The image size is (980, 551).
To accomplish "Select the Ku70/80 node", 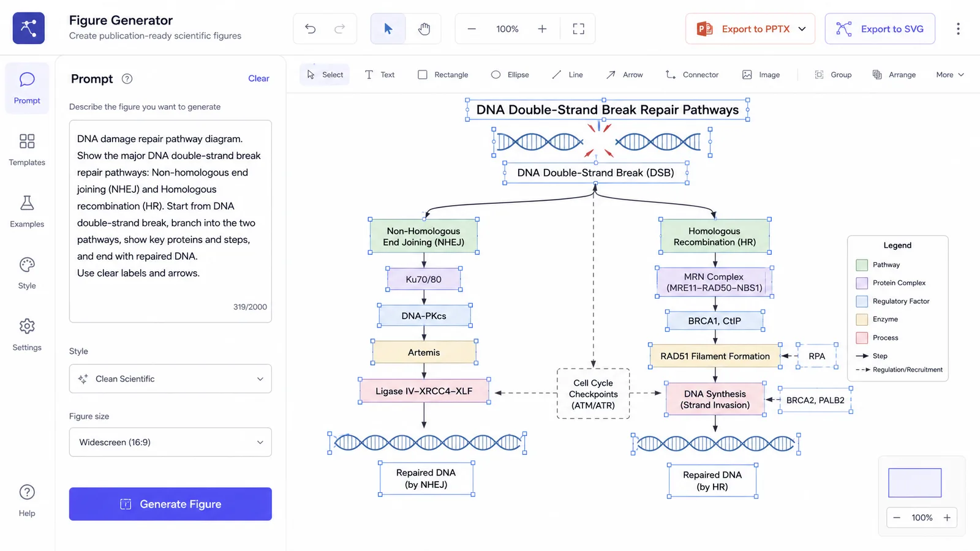I will click(x=423, y=279).
